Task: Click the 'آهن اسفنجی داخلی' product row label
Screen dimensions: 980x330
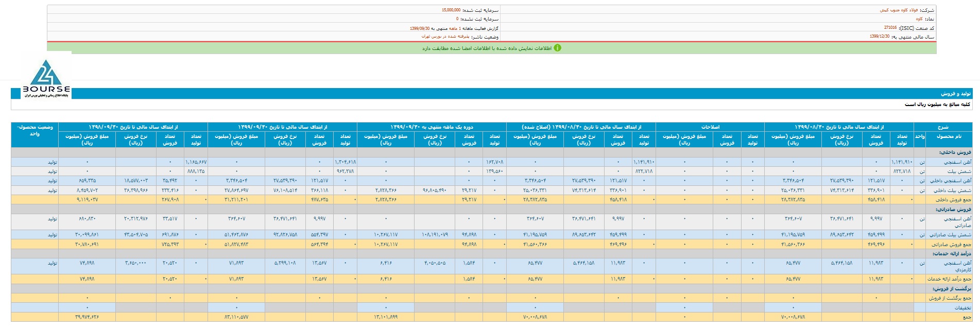Action: coord(951,181)
